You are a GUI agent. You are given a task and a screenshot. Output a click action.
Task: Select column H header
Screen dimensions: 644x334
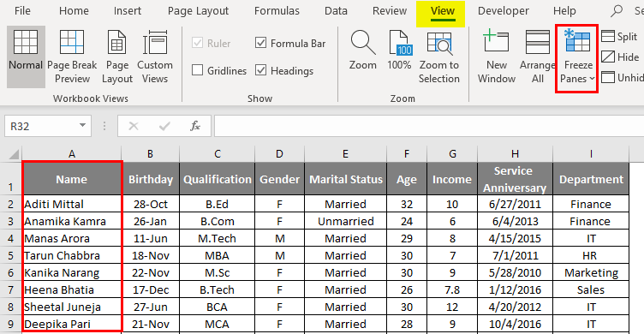[515, 154]
